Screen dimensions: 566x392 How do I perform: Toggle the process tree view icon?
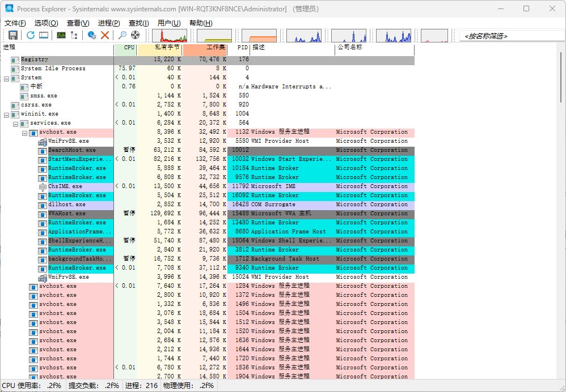click(74, 35)
